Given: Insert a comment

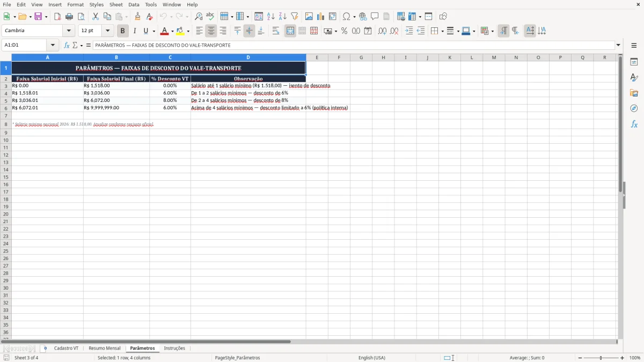Looking at the screenshot, I should coord(375,17).
